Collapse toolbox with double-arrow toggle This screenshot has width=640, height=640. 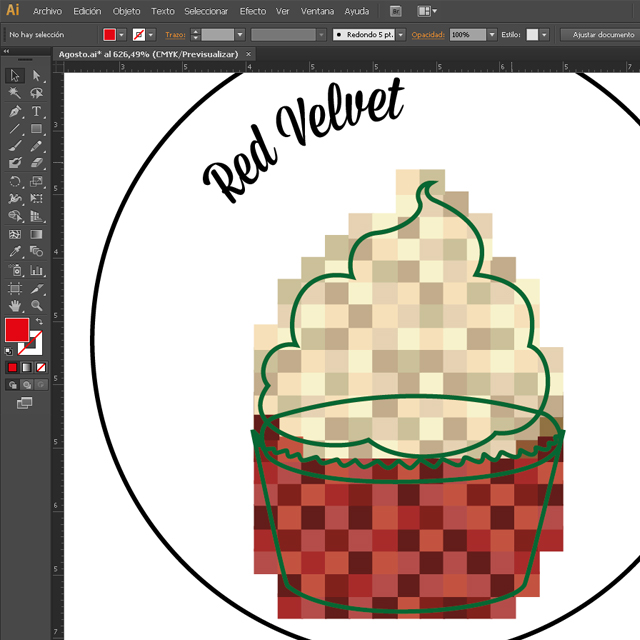click(6, 51)
